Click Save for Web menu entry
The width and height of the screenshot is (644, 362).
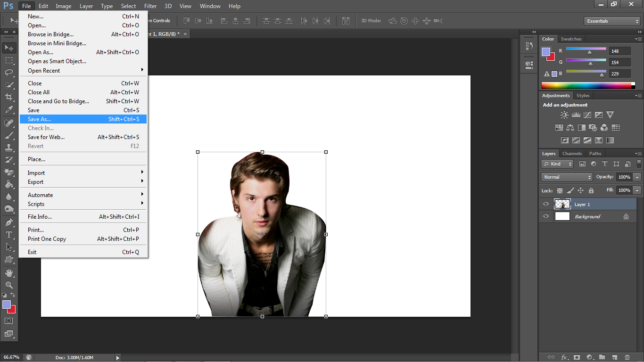coord(46,137)
